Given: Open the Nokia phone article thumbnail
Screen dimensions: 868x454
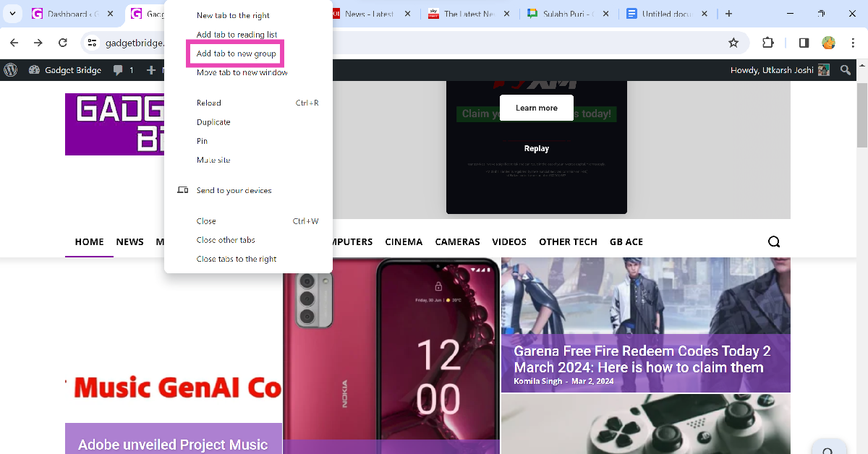Looking at the screenshot, I should 391,356.
